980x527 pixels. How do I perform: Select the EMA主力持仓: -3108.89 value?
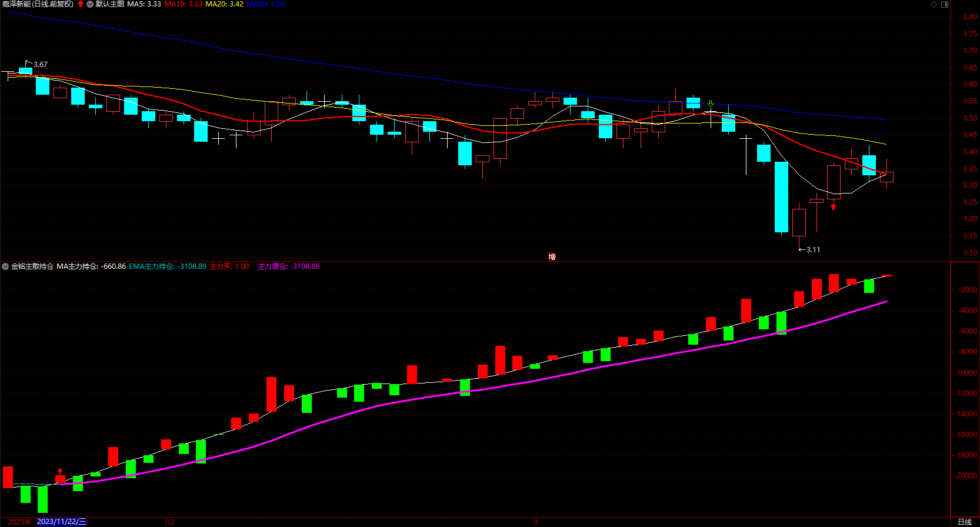(x=168, y=266)
